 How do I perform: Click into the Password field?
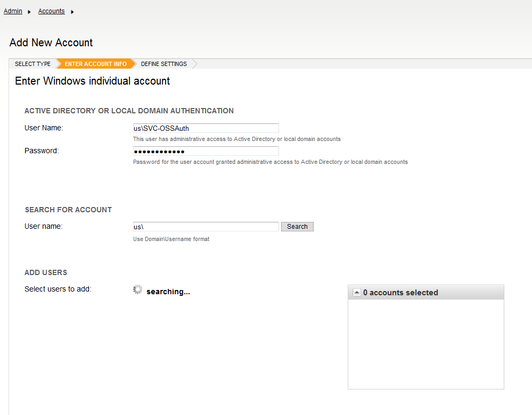(206, 151)
